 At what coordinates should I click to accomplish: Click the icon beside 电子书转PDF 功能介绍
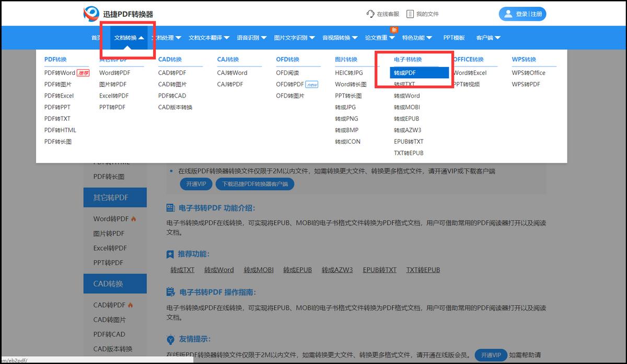click(x=170, y=207)
